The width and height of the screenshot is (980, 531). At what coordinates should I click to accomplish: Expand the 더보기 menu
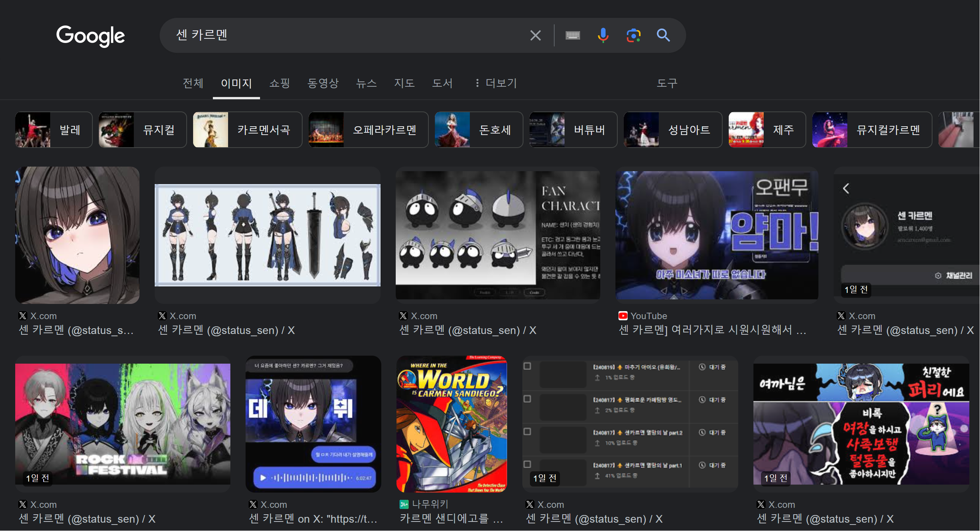pyautogui.click(x=495, y=83)
